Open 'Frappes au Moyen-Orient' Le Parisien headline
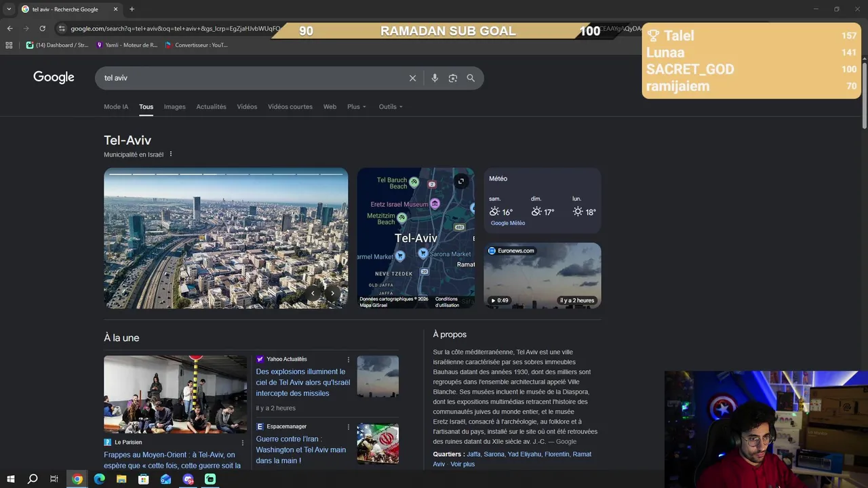 point(172,460)
